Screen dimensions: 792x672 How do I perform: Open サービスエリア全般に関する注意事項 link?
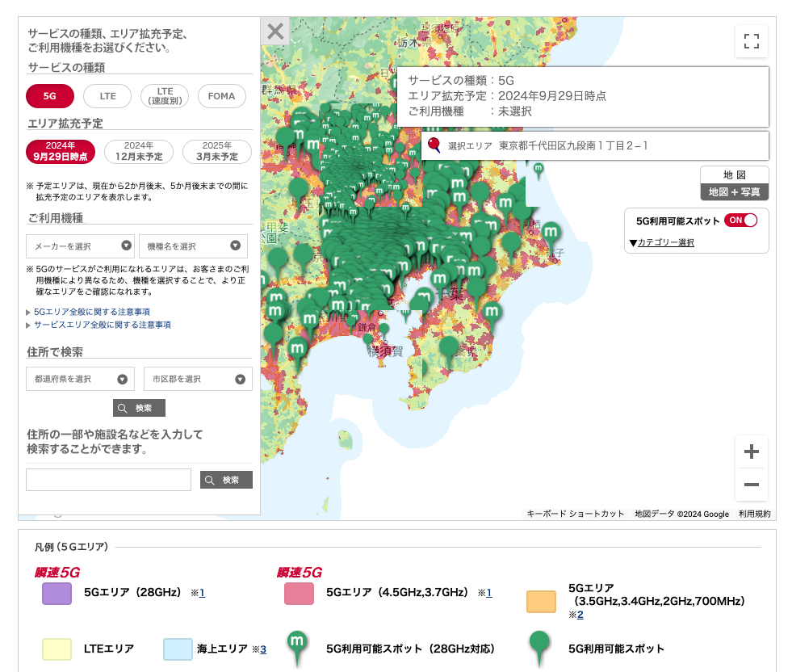(103, 325)
